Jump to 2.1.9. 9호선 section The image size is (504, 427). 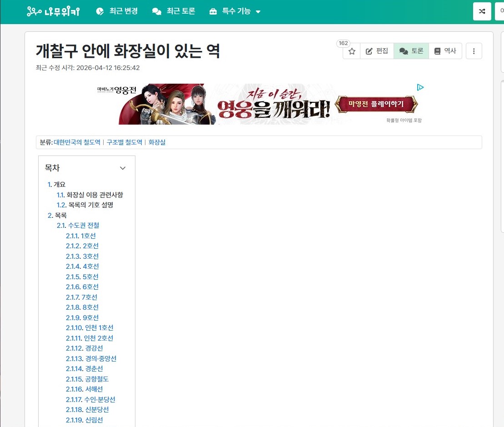(x=82, y=318)
